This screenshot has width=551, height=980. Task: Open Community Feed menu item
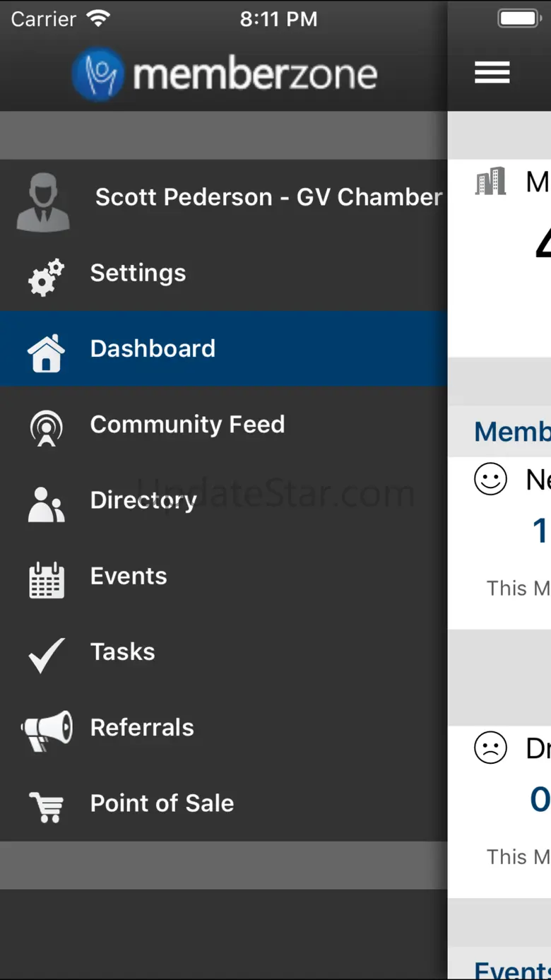point(224,424)
